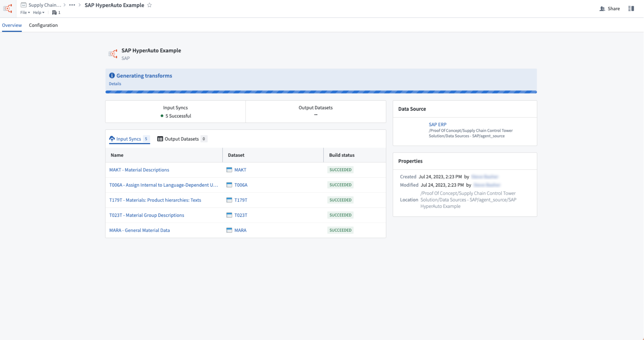
Task: Switch to the Overview tab
Action: tap(12, 25)
